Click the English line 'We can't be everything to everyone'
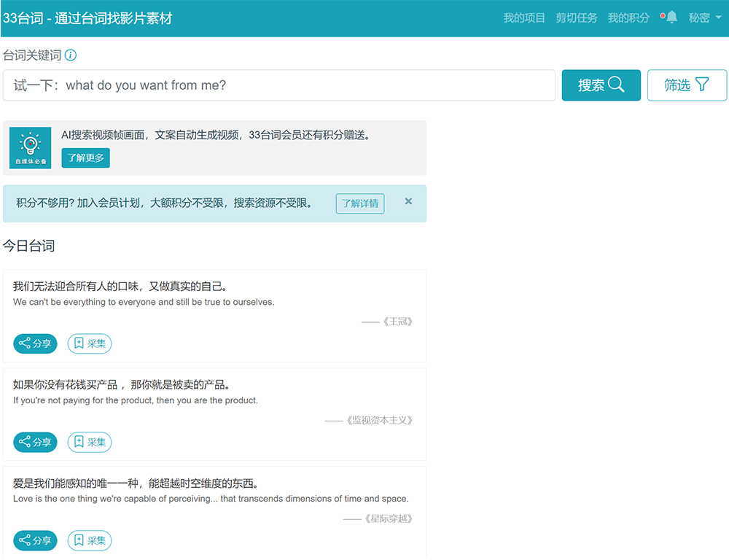729x560 pixels. [x=144, y=303]
